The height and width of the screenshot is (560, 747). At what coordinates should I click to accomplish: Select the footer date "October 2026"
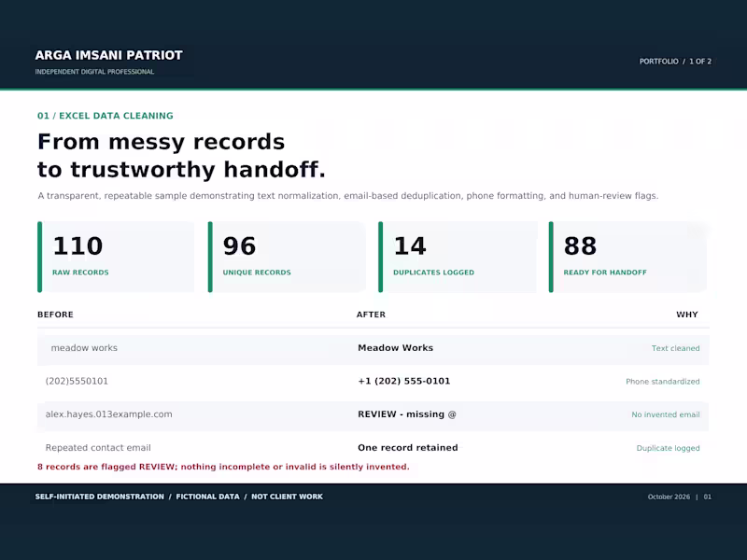[x=669, y=497]
